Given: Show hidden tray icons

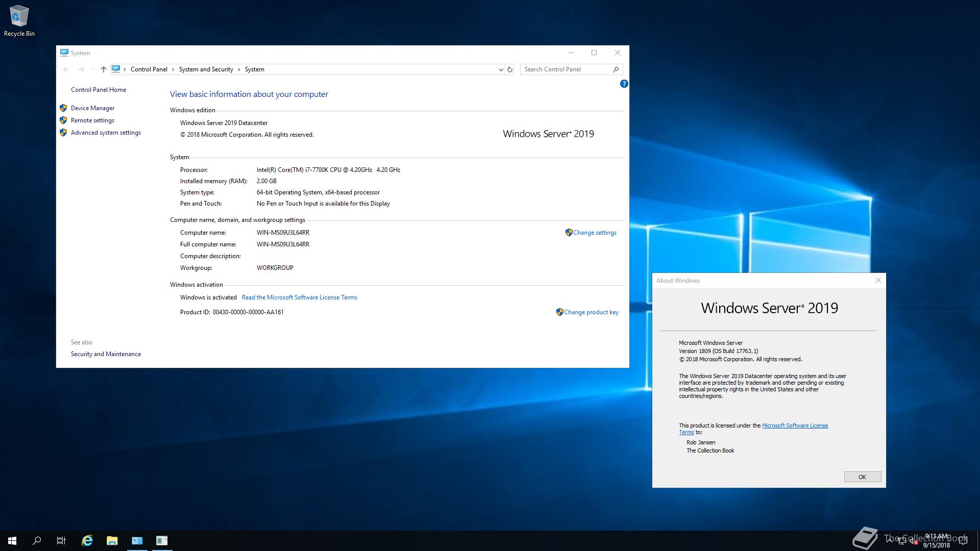Looking at the screenshot, I should coord(890,541).
